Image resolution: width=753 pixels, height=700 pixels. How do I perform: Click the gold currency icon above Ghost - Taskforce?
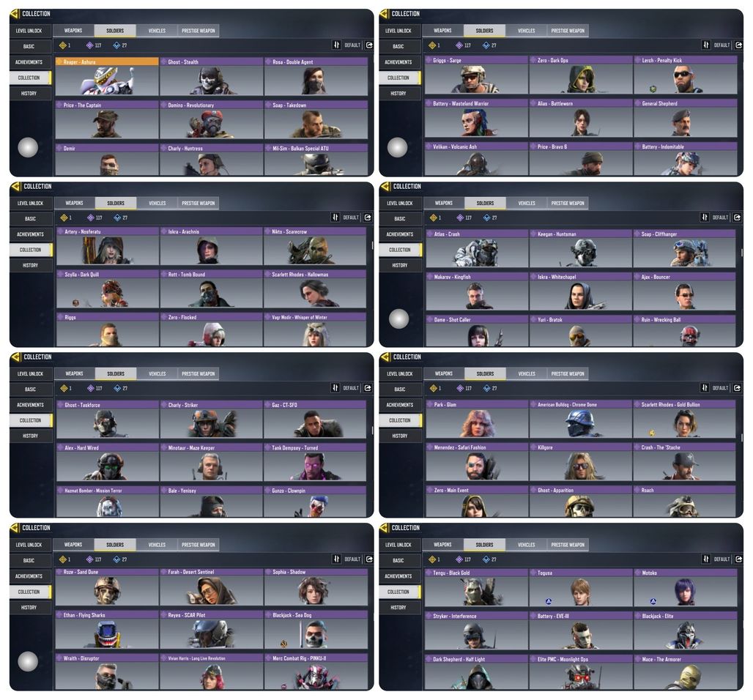pyautogui.click(x=64, y=388)
